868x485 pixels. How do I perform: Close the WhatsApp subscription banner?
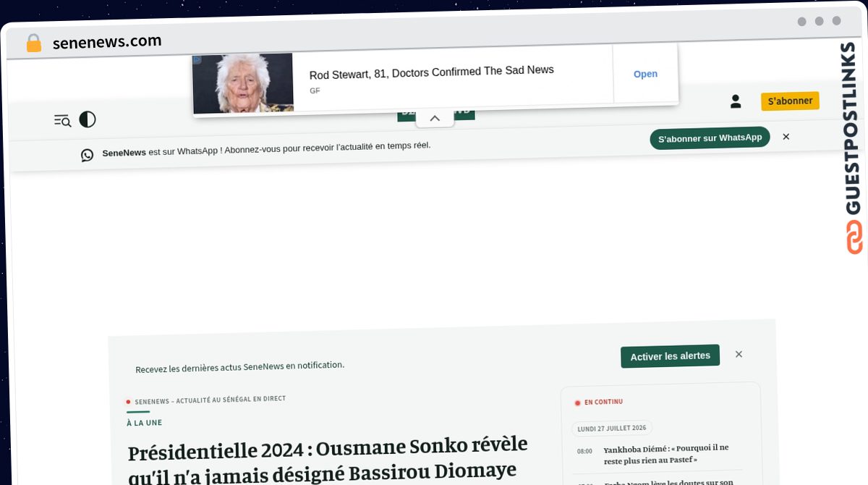(786, 136)
